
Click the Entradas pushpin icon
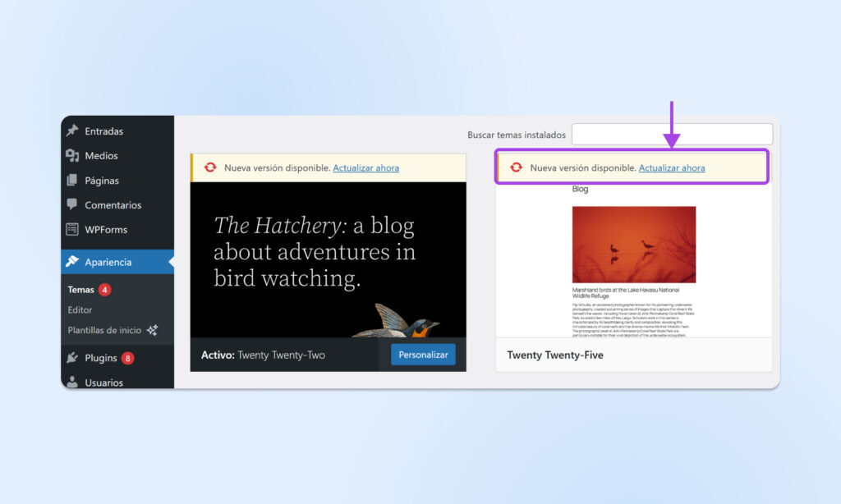[72, 131]
